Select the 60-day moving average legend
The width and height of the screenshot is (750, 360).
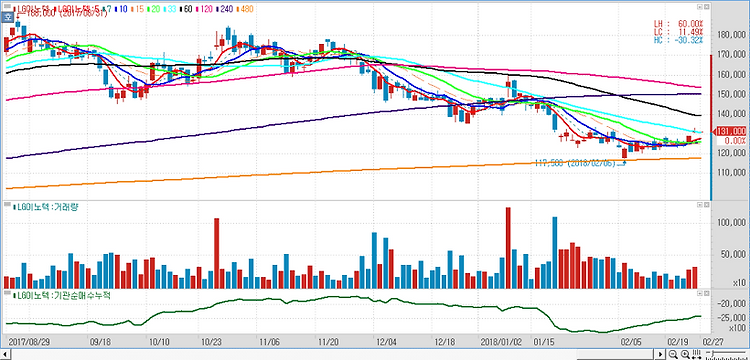186,9
